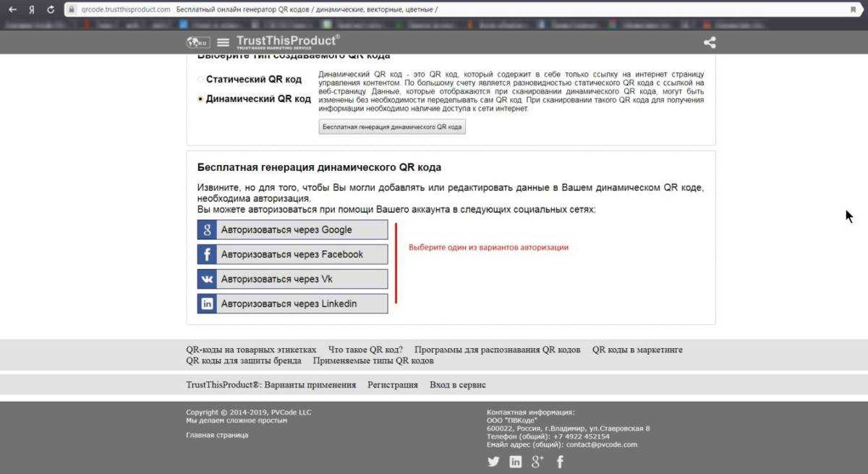Open Google Plus icon in footer
The width and height of the screenshot is (868, 474).
tap(537, 462)
